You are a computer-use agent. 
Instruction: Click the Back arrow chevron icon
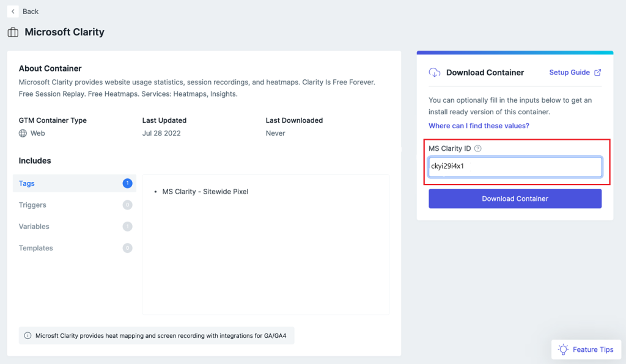13,12
